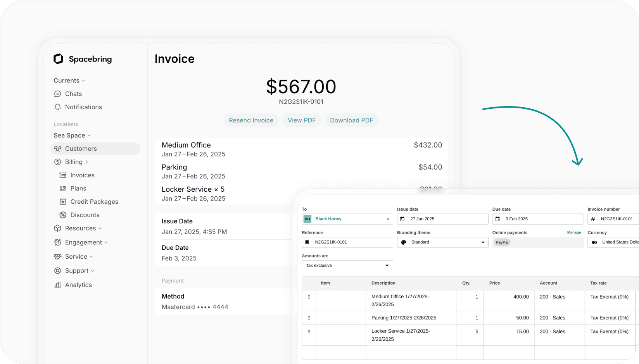Open Chats speech bubble icon

pyautogui.click(x=58, y=94)
